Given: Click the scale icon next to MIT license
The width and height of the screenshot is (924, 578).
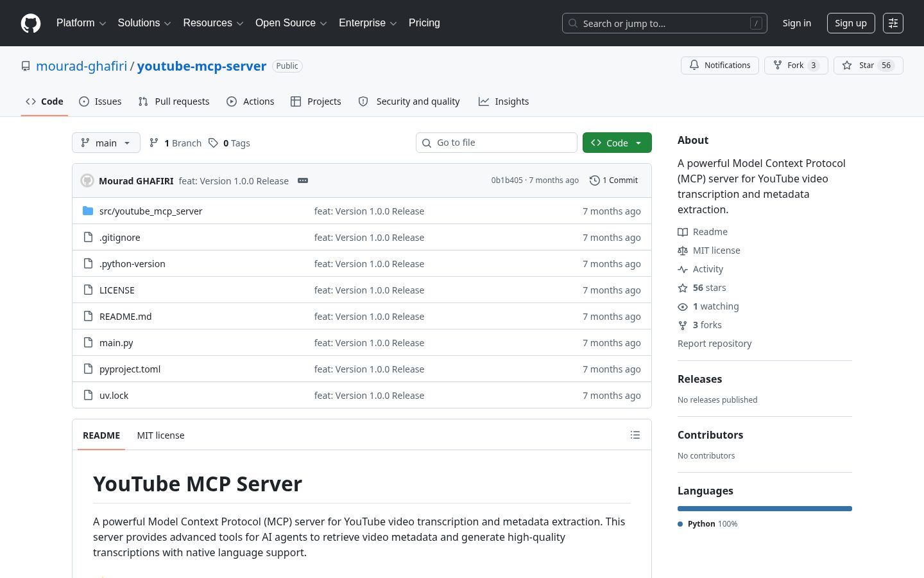Looking at the screenshot, I should point(683,250).
